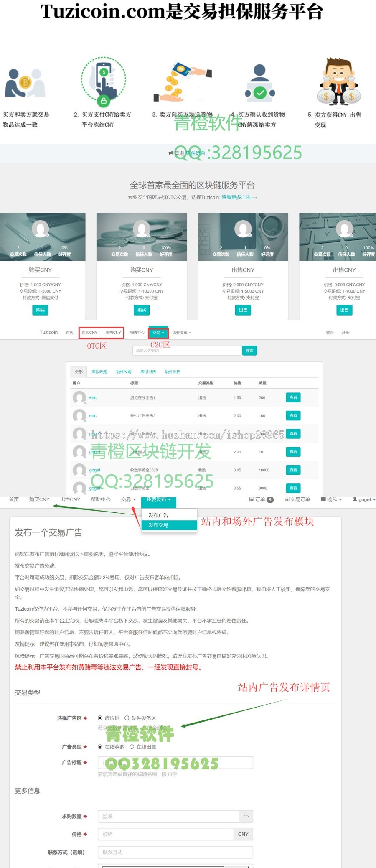Click avatar of 购买CNY card with 1-10000 limit
The width and height of the screenshot is (376, 868).
(x=142, y=229)
